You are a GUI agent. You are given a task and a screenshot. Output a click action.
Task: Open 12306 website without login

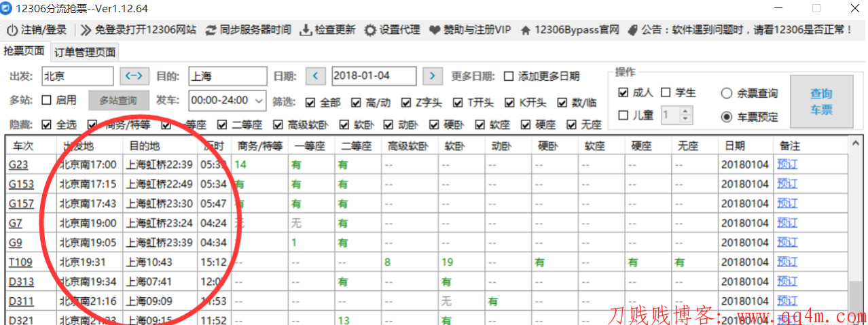click(139, 30)
